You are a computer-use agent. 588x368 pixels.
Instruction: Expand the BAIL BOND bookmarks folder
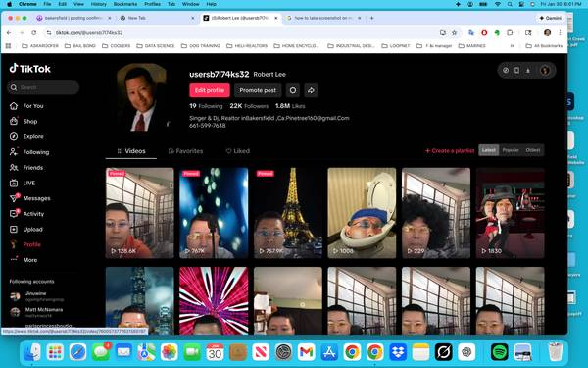pos(80,46)
